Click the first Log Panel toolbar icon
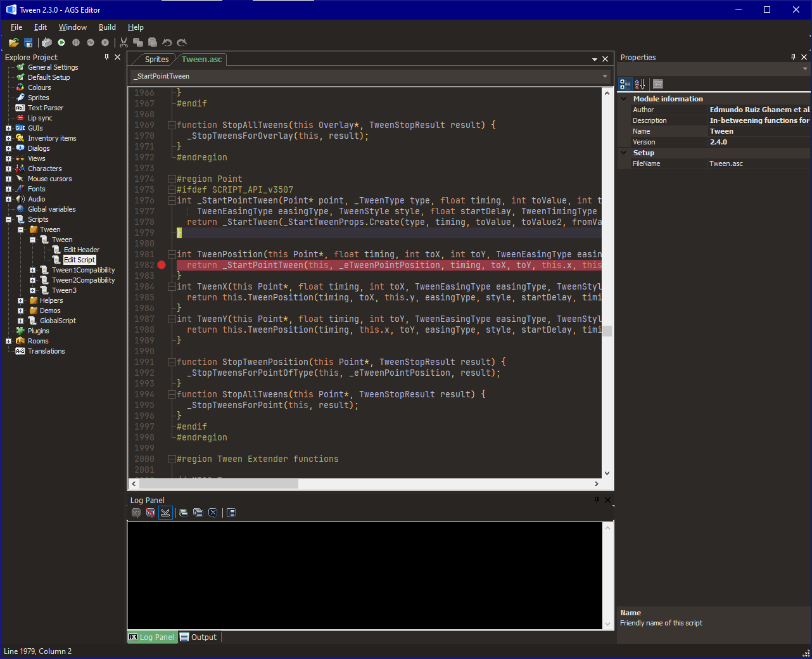This screenshot has height=659, width=812. [x=136, y=513]
